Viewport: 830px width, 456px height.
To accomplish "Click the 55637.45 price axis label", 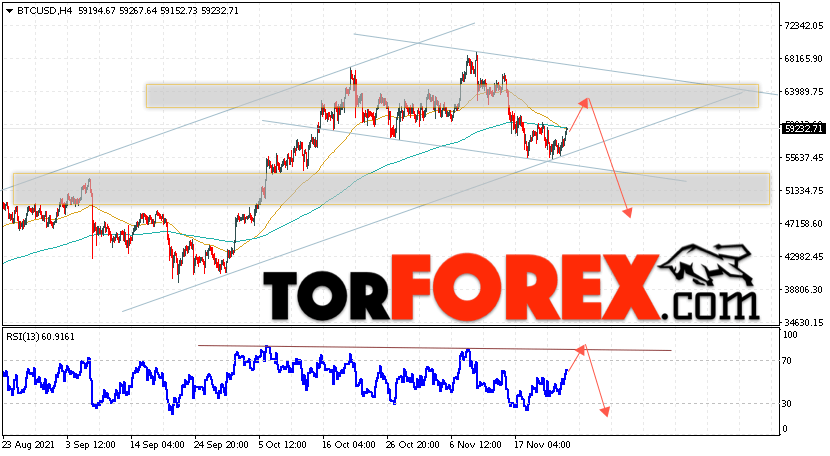I will (804, 157).
